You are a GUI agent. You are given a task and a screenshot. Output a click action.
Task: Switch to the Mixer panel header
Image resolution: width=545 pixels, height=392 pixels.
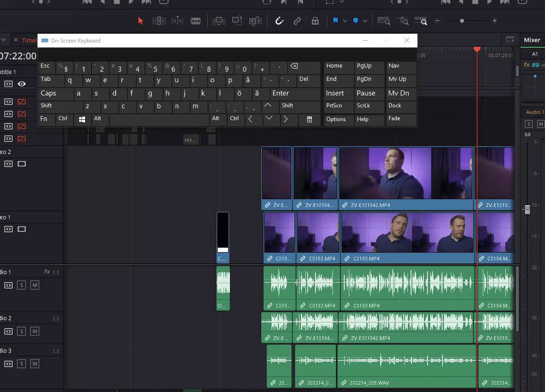(531, 40)
